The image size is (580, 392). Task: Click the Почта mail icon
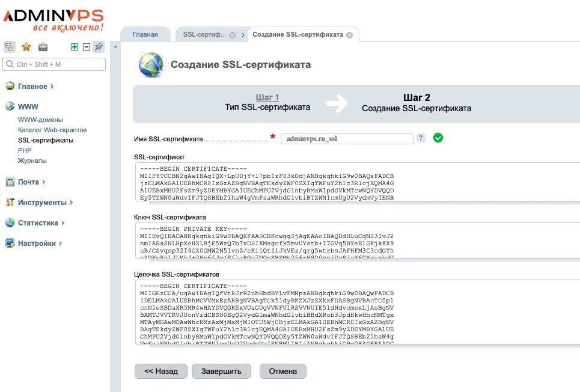(x=10, y=182)
